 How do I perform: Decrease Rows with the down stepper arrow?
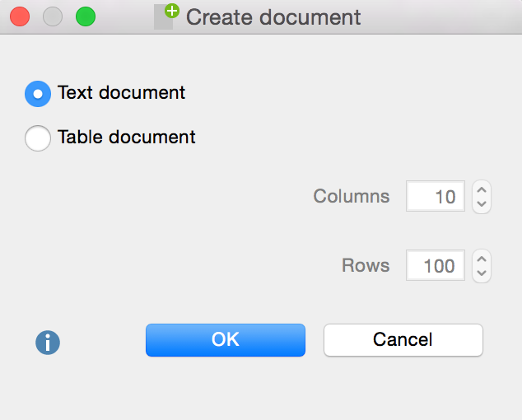[482, 273]
